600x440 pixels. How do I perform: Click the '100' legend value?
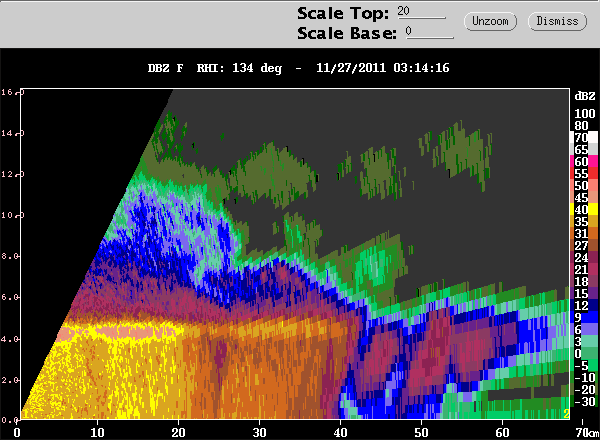click(585, 114)
